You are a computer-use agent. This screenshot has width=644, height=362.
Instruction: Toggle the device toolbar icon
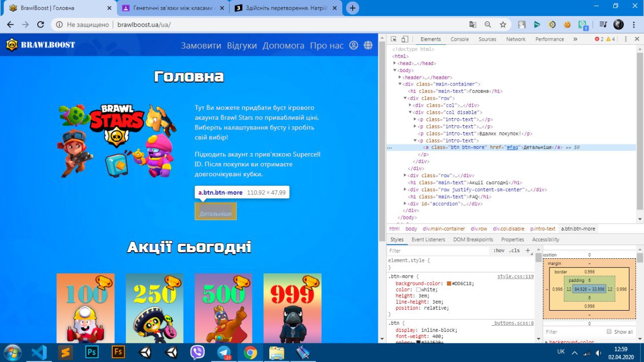tap(405, 39)
